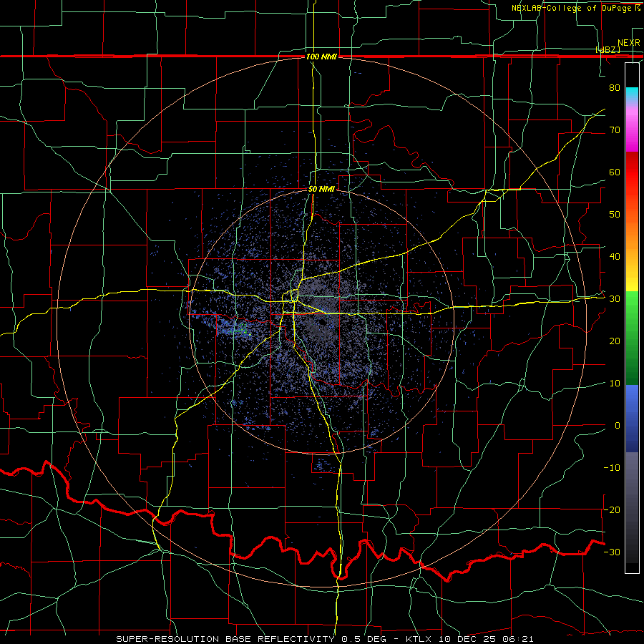This screenshot has width=644, height=644.
Task: Click the magenta segment of the color bar
Action: (632, 130)
